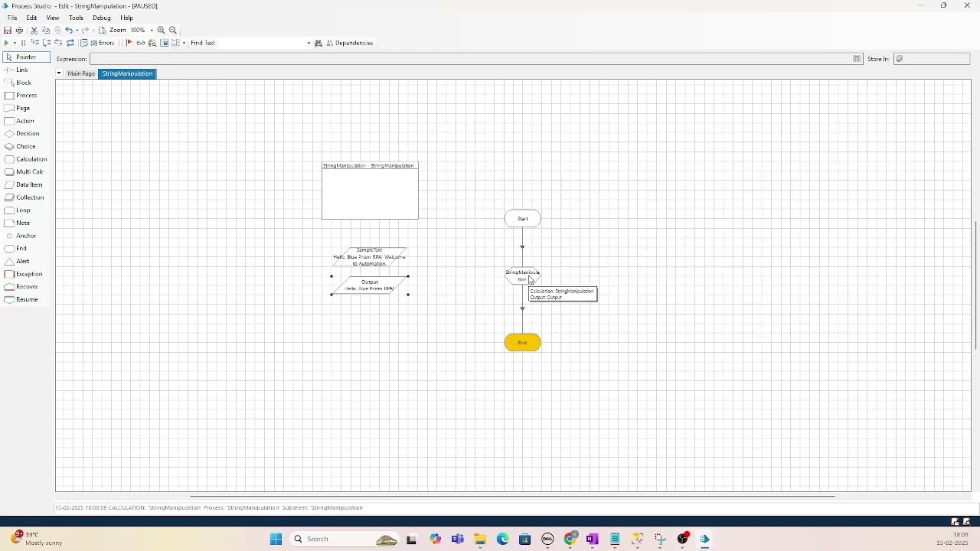
Task: Open the Tools menu
Action: 76,18
